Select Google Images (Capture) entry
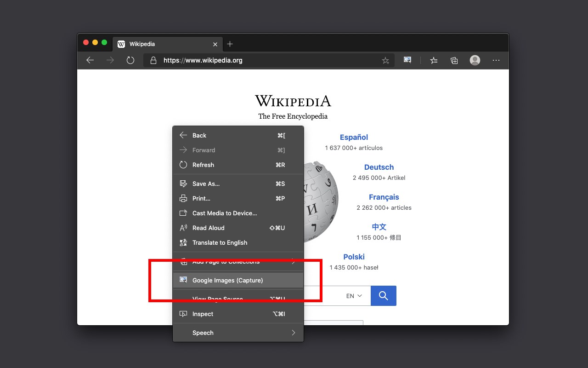The width and height of the screenshot is (588, 368). tap(238, 280)
